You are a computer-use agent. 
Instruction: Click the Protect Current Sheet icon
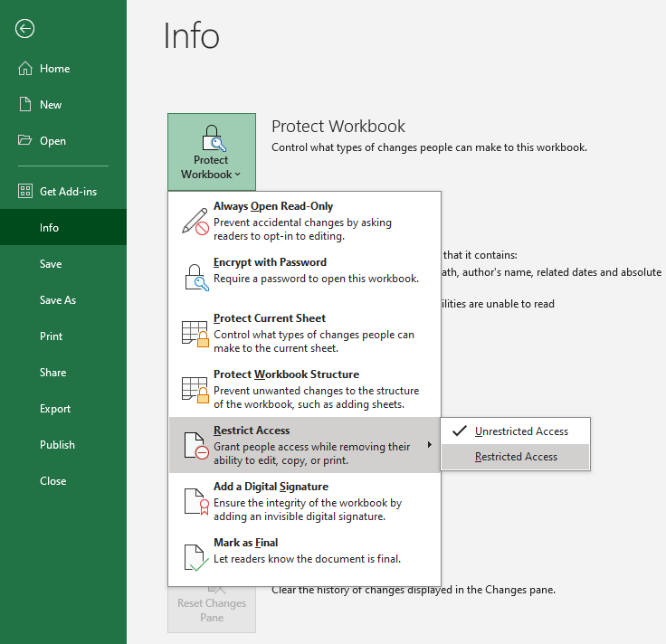click(195, 333)
